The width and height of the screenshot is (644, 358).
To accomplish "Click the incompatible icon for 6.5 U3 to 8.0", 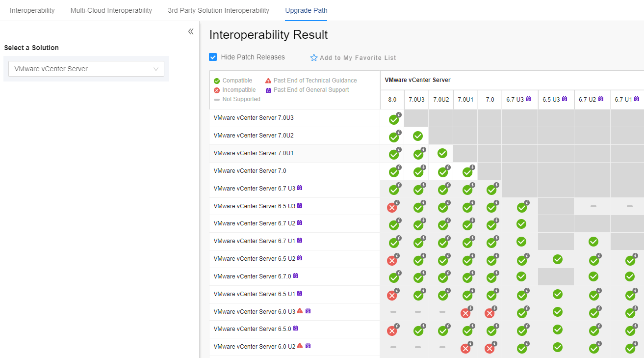I will (392, 207).
